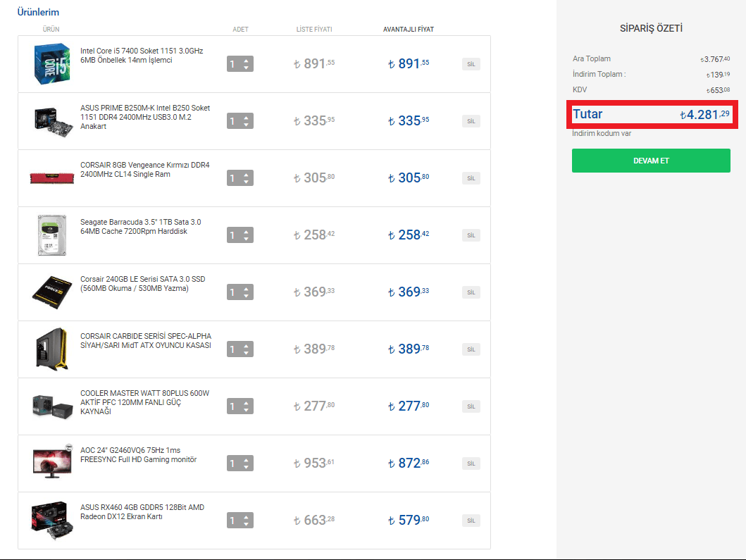The height and width of the screenshot is (560, 746).
Task: Remove AOC monitor with SİL button
Action: tap(471, 464)
